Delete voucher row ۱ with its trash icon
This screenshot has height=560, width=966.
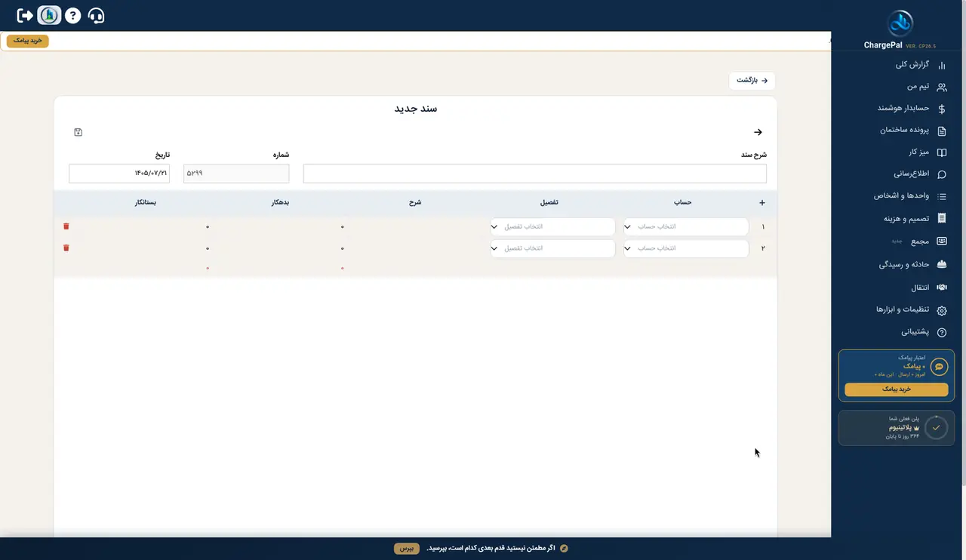pos(66,226)
